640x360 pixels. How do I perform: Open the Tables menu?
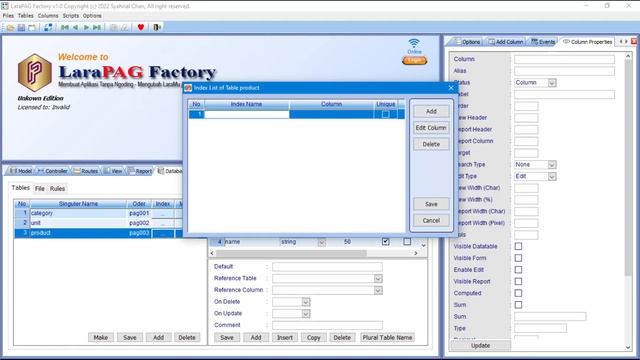point(25,16)
